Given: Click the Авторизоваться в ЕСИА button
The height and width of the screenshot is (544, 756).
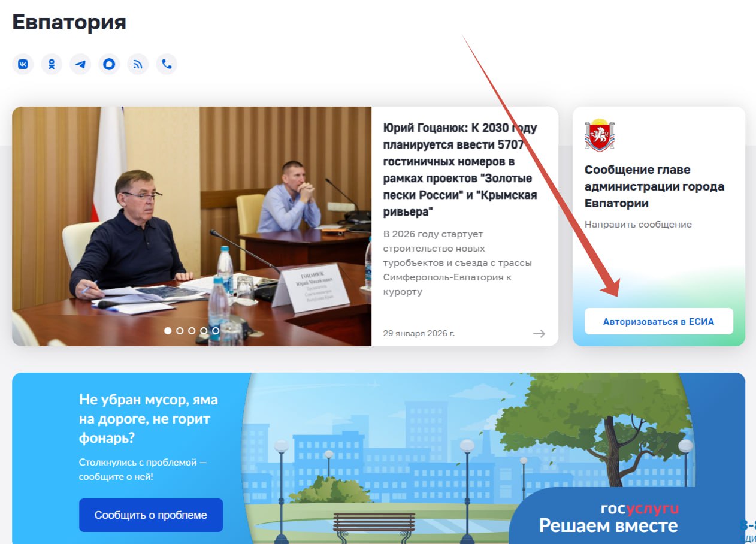Looking at the screenshot, I should point(659,321).
